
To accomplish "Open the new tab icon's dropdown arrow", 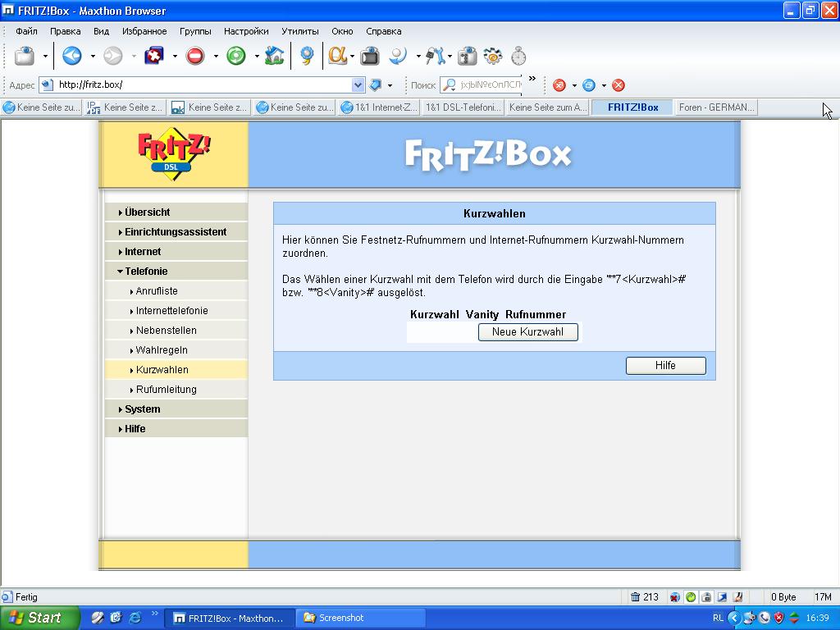I will pos(45,56).
